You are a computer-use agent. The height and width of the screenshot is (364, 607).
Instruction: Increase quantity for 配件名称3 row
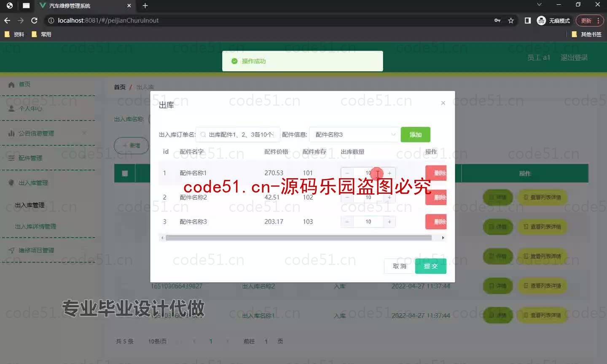pyautogui.click(x=389, y=222)
